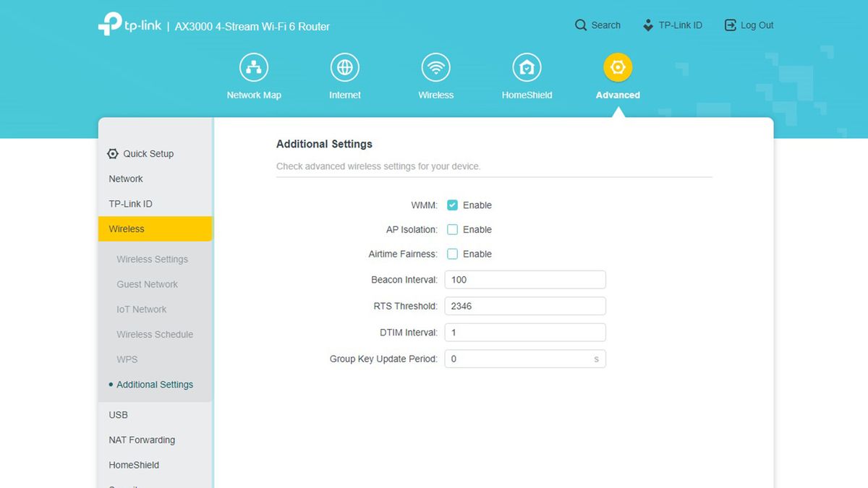
Task: Click the Additional Settings heading
Action: point(324,144)
